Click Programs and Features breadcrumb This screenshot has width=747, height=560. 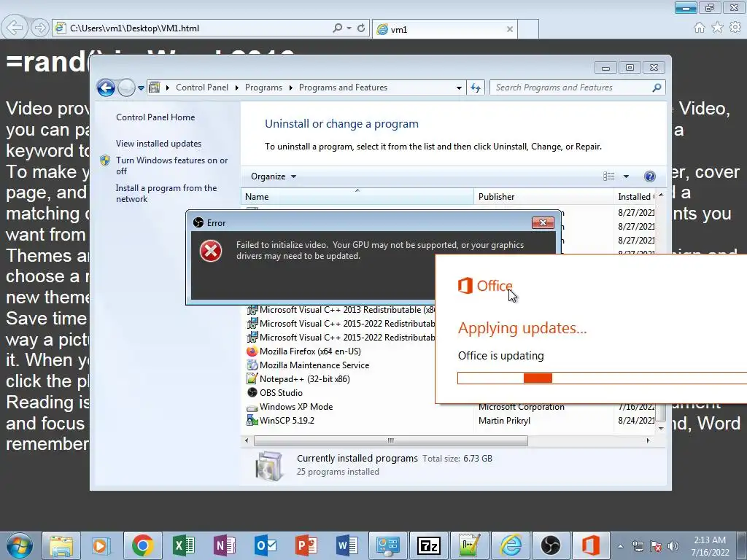[x=343, y=87]
